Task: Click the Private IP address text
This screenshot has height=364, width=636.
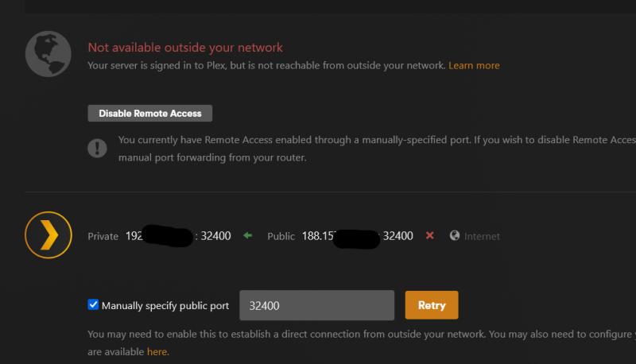Action: click(178, 236)
